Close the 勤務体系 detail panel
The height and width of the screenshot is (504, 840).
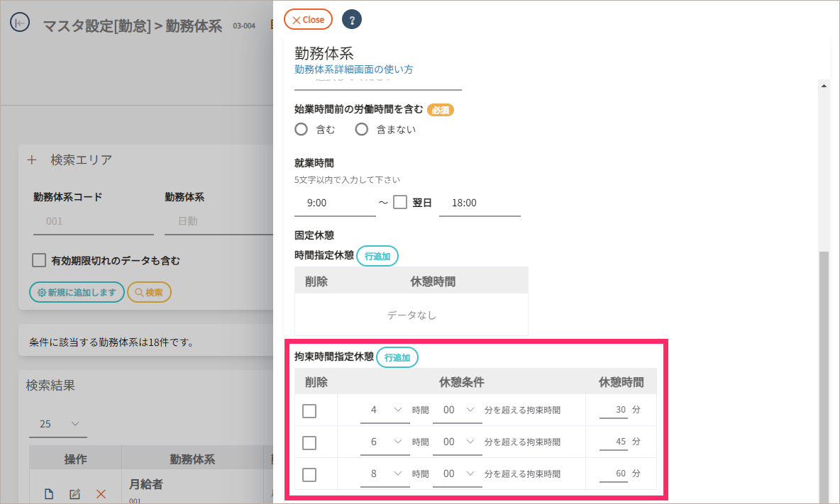[308, 20]
